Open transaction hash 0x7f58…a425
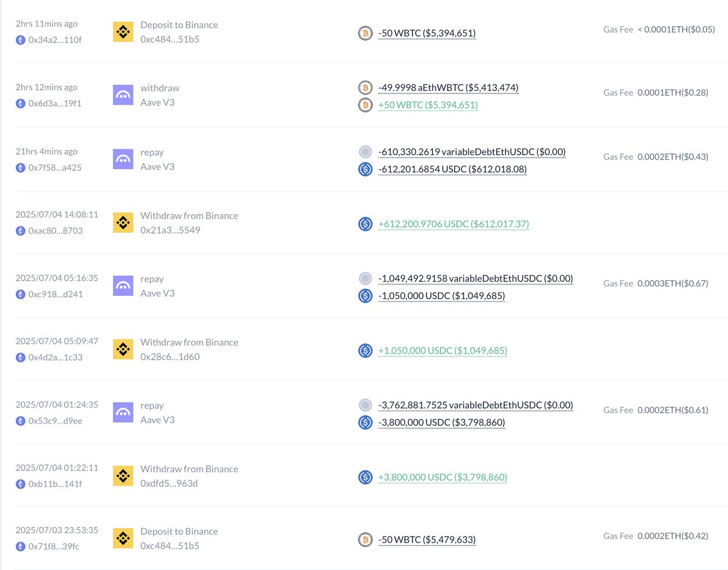 55,167
